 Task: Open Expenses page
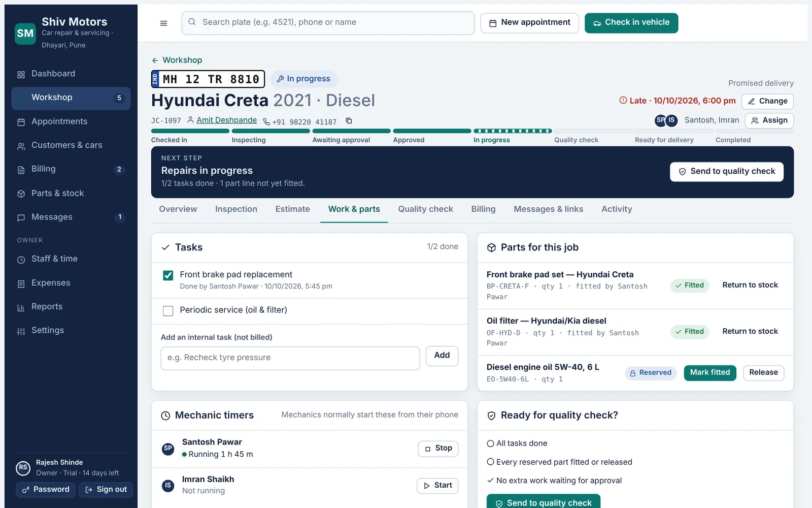pyautogui.click(x=71, y=283)
